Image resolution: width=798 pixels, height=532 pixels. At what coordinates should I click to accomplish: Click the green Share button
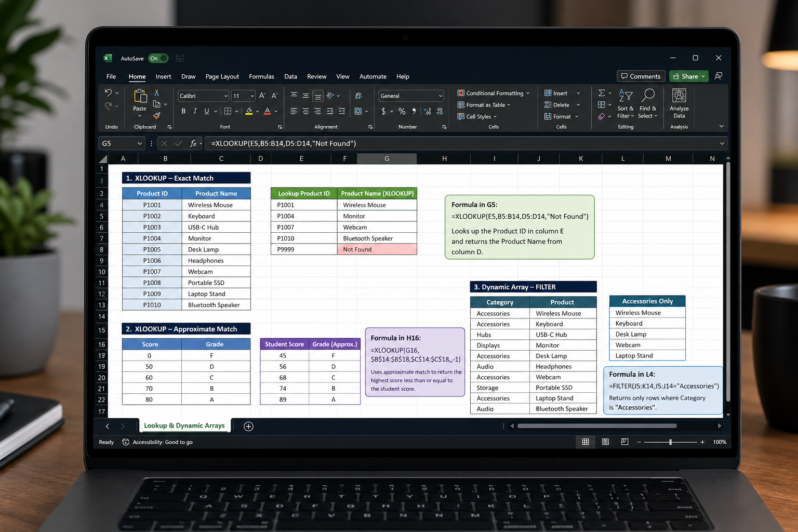[x=688, y=76]
